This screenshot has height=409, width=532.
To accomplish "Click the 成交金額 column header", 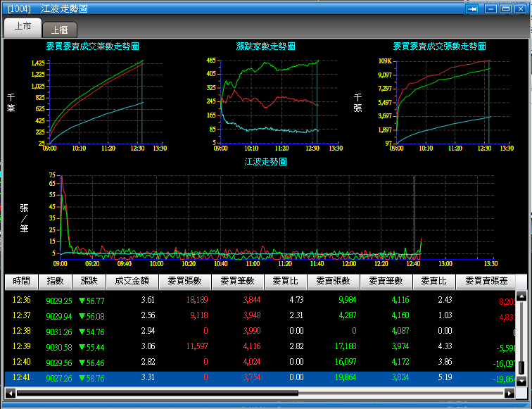I will pyautogui.click(x=132, y=282).
